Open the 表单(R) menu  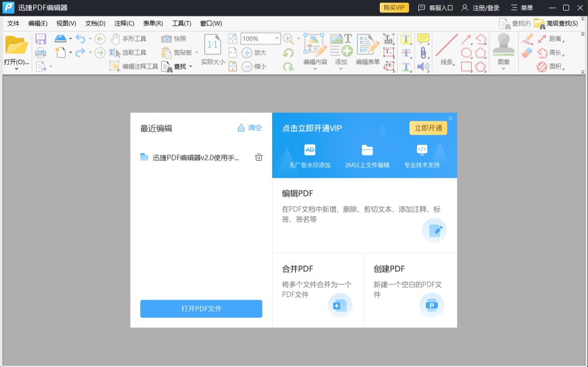coord(153,23)
